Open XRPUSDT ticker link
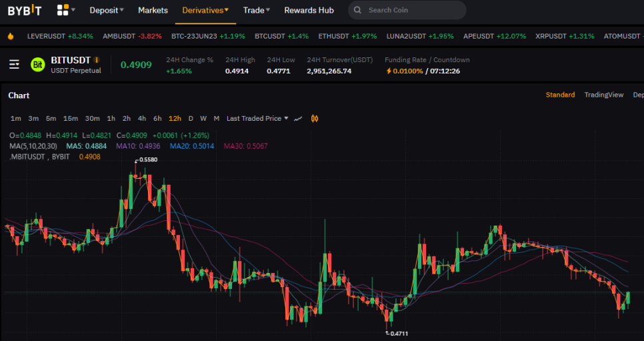 click(565, 36)
